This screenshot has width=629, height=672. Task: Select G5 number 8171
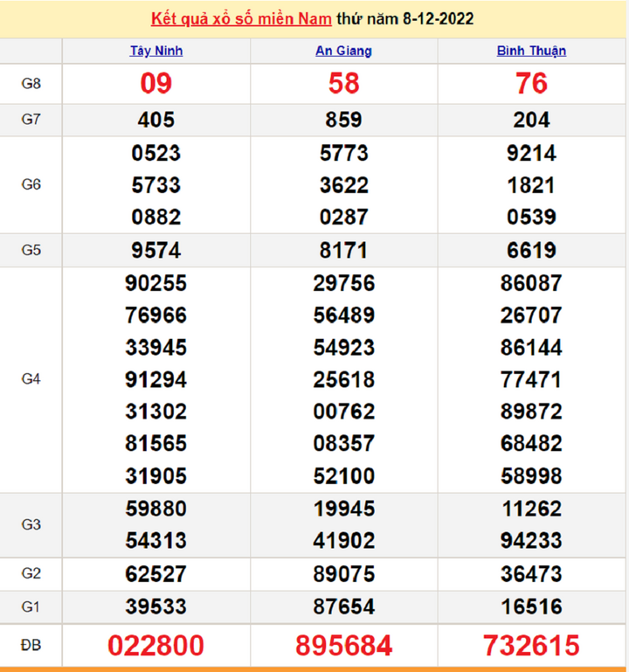coord(343,250)
